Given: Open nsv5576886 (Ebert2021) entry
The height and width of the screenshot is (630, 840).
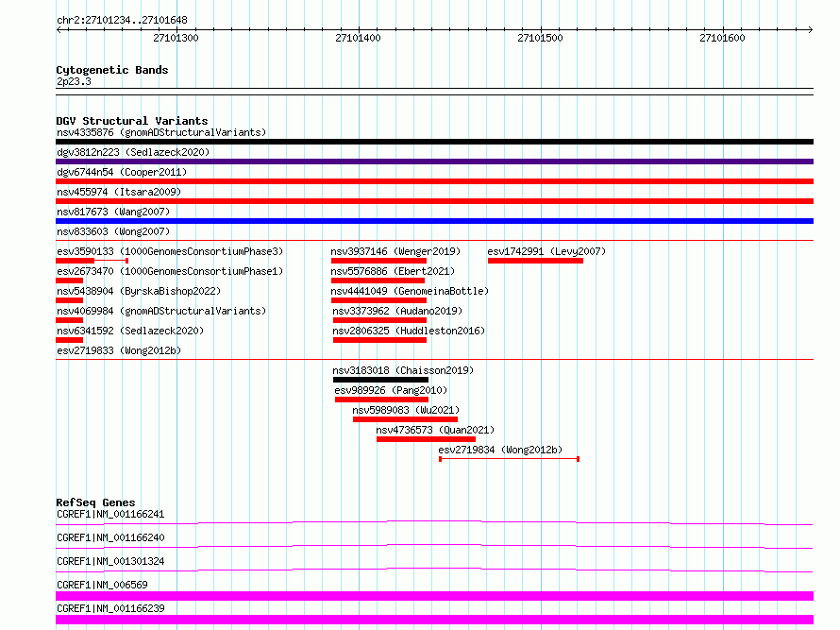Looking at the screenshot, I should [x=393, y=271].
